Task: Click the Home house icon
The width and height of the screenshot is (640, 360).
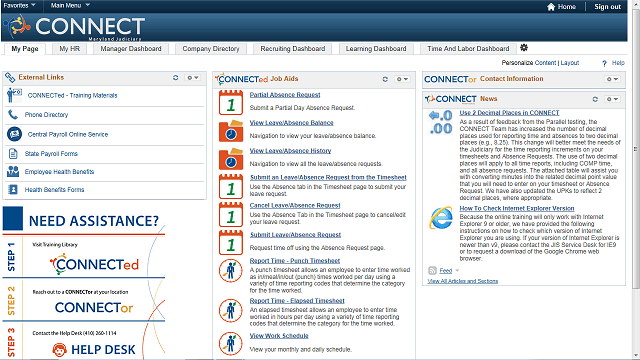Action: point(551,7)
